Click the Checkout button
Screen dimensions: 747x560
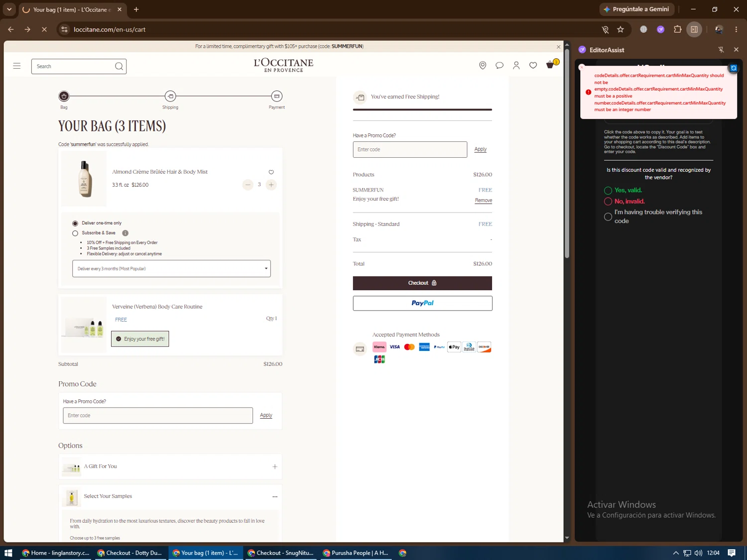(422, 283)
